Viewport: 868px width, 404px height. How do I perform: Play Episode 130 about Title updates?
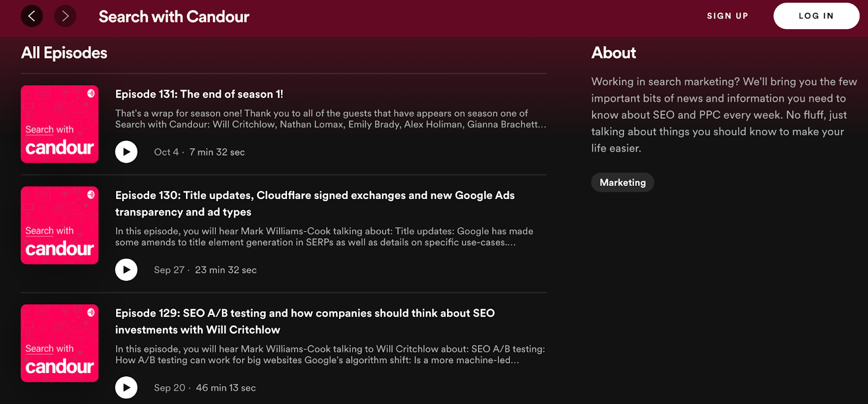pos(126,270)
